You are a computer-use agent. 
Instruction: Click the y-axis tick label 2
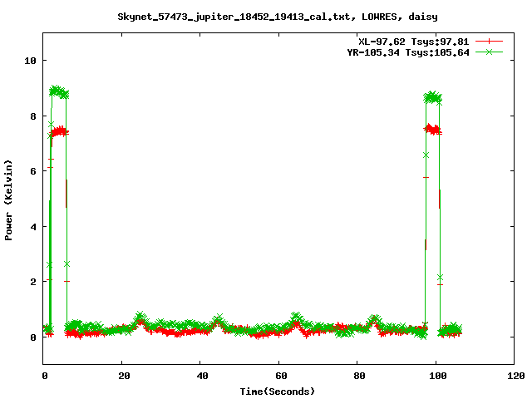coord(33,282)
